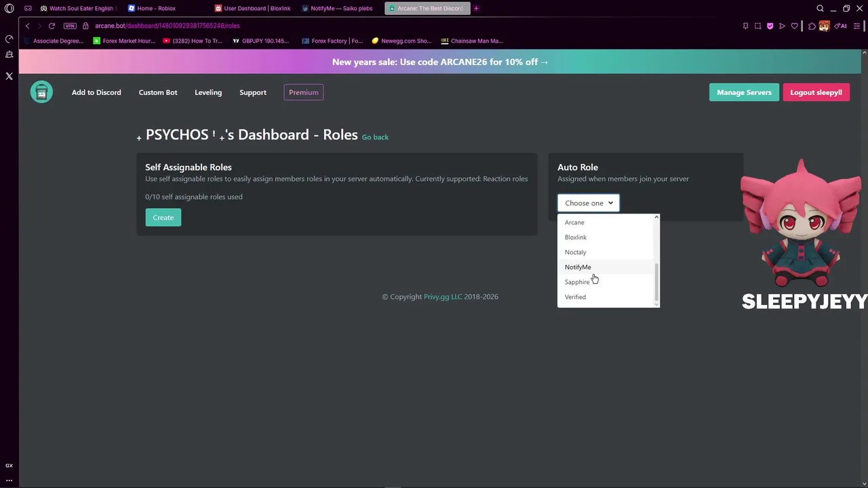868x488 pixels.
Task: Select Verified from the Auto Role list
Action: click(x=607, y=297)
